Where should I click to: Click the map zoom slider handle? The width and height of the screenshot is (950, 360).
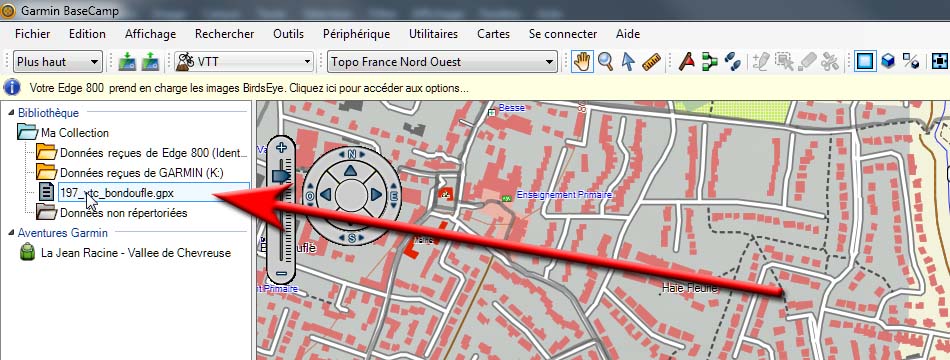click(x=282, y=176)
